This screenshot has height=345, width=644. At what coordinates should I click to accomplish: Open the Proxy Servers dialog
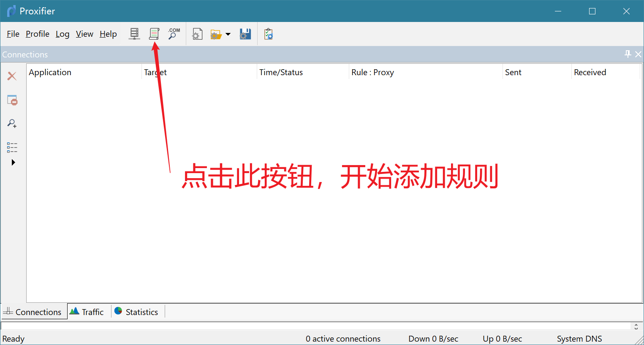pos(134,34)
